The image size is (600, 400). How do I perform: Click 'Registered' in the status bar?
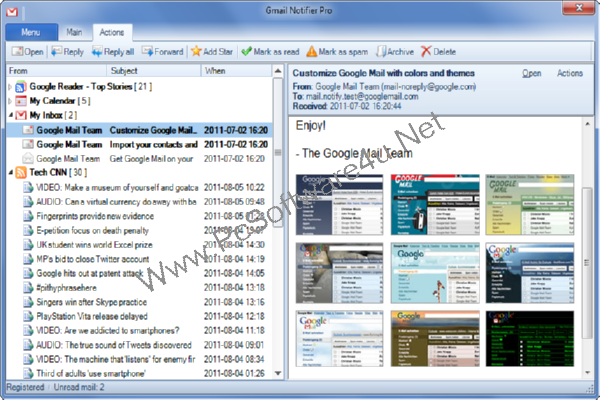point(25,387)
